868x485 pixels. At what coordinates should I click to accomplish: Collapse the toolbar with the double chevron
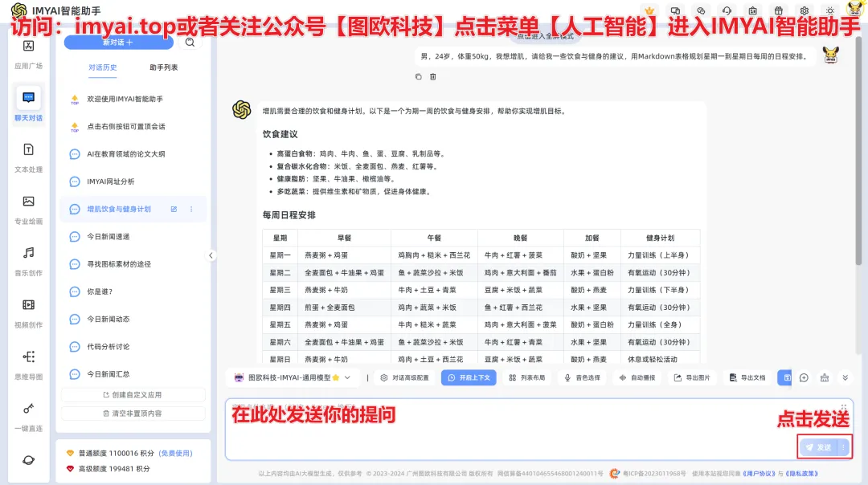[845, 377]
